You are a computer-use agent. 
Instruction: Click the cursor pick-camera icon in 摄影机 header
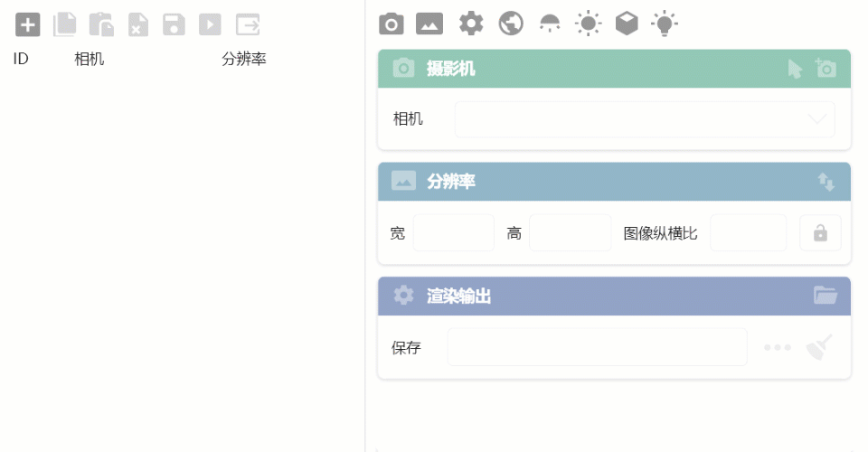(x=795, y=69)
